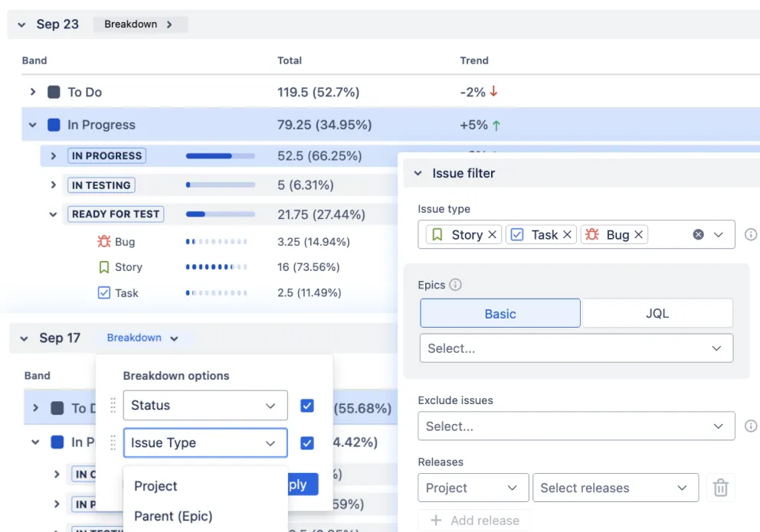Collapse the In Progress band in Sep 17
The width and height of the screenshot is (760, 532).
(x=35, y=442)
